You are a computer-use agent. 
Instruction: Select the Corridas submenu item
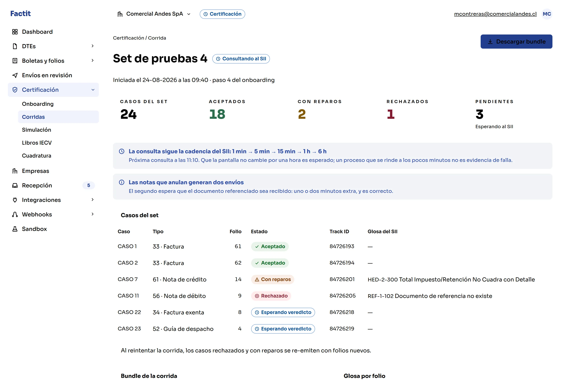pos(58,117)
